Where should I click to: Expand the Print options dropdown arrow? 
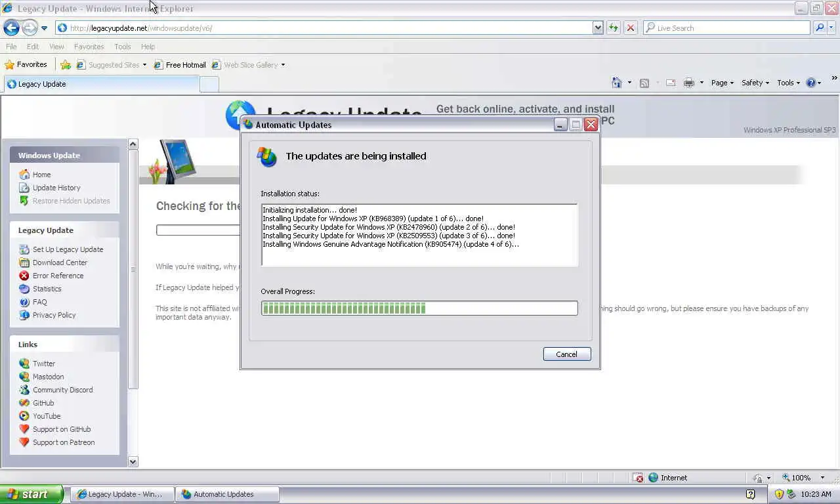(702, 83)
